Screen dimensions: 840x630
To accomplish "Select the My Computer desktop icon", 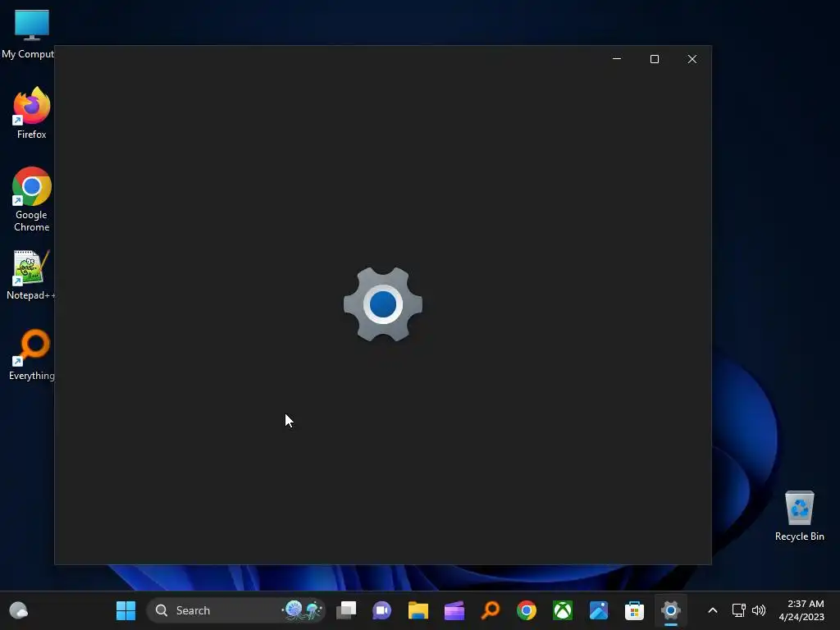I will click(x=30, y=34).
